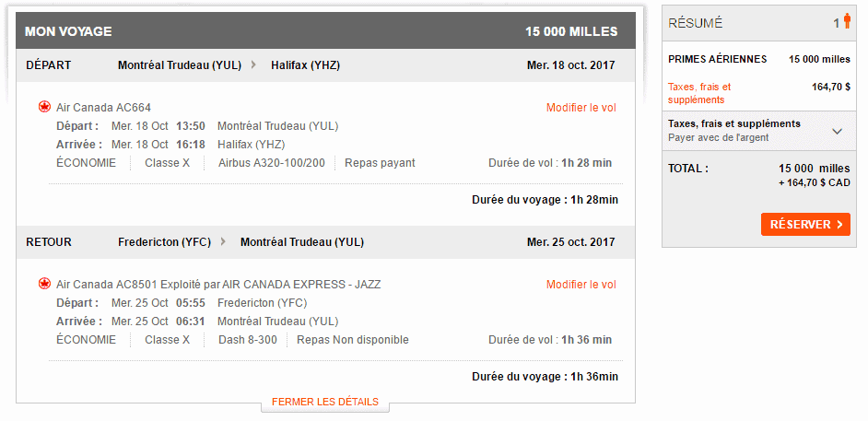868x421 pixels.
Task: Click the Total 15 000 milles amount
Action: pos(815,169)
